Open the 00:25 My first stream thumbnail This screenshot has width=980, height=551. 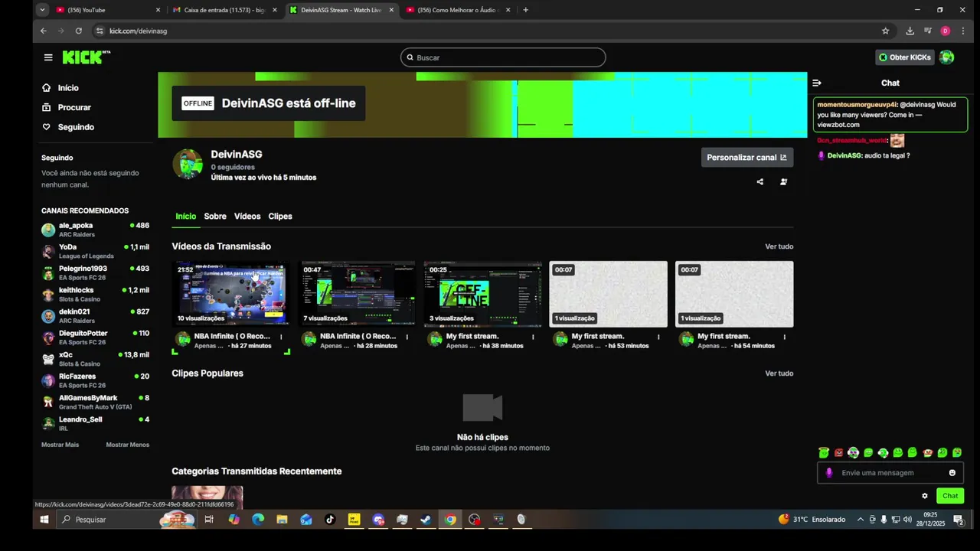tap(482, 294)
